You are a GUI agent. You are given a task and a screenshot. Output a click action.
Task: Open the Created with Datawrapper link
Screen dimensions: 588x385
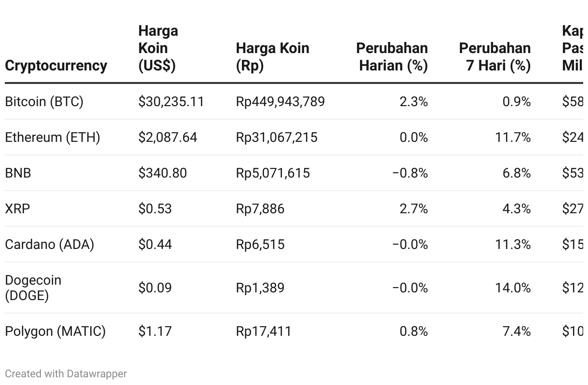66,373
